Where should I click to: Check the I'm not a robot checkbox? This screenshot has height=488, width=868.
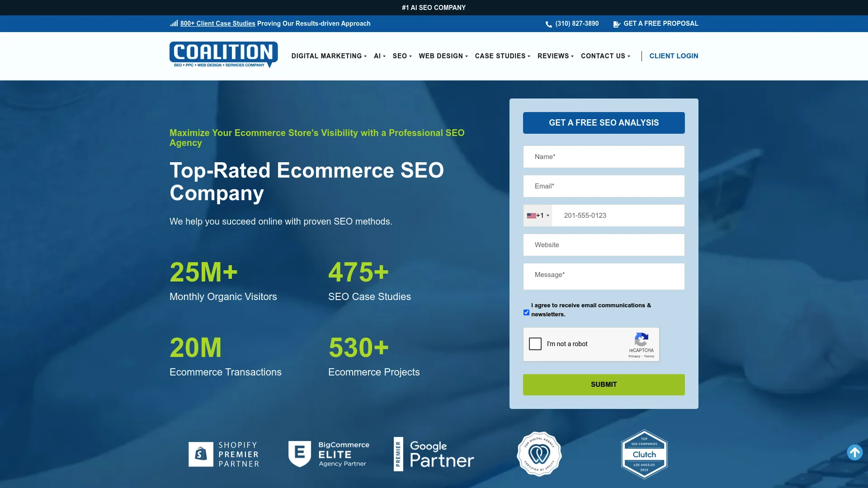coord(535,344)
